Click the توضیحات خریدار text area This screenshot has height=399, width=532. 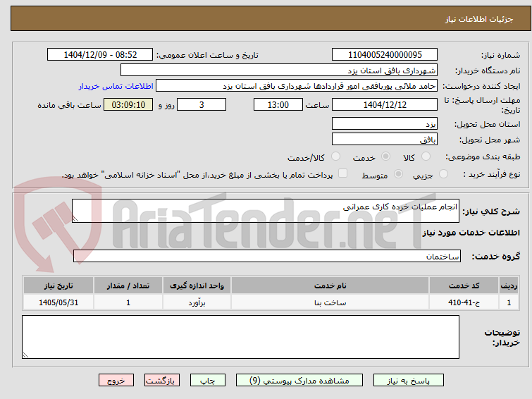(x=240, y=337)
